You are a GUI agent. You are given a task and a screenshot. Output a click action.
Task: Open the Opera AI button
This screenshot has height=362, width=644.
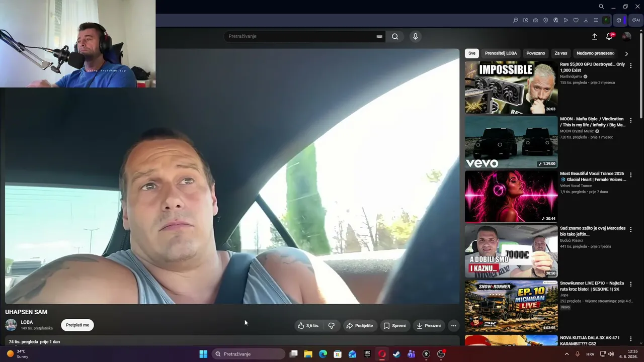(636, 20)
